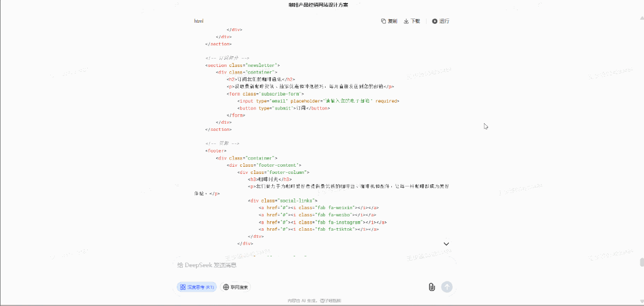The height and width of the screenshot is (306, 644).
Task: Click the page scrollbar thumb on right
Action: (x=642, y=262)
